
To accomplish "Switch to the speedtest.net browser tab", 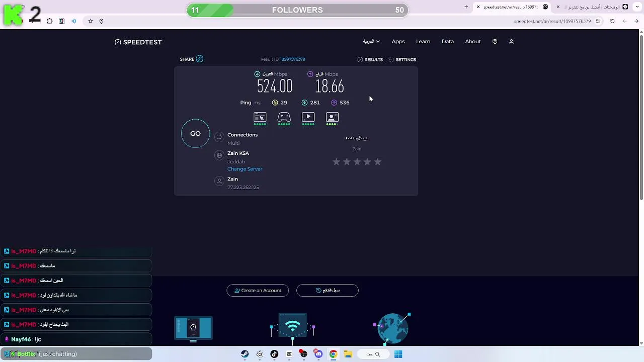I will coord(512,7).
